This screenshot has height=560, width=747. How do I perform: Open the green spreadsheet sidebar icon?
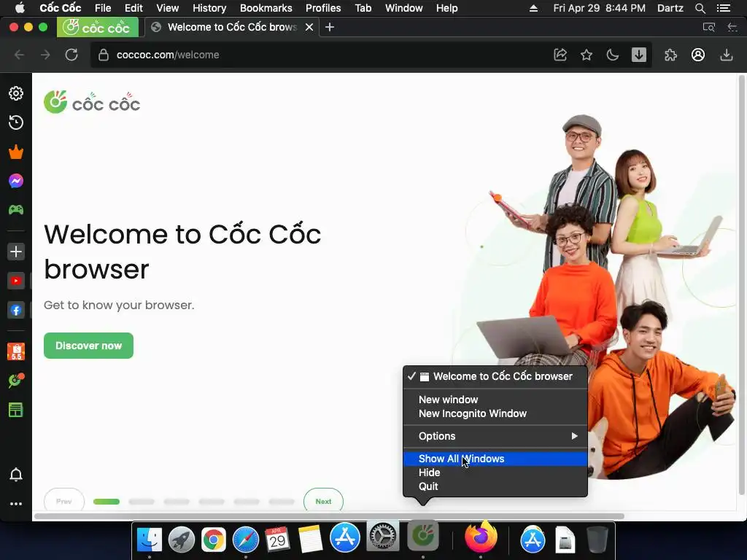(x=16, y=410)
